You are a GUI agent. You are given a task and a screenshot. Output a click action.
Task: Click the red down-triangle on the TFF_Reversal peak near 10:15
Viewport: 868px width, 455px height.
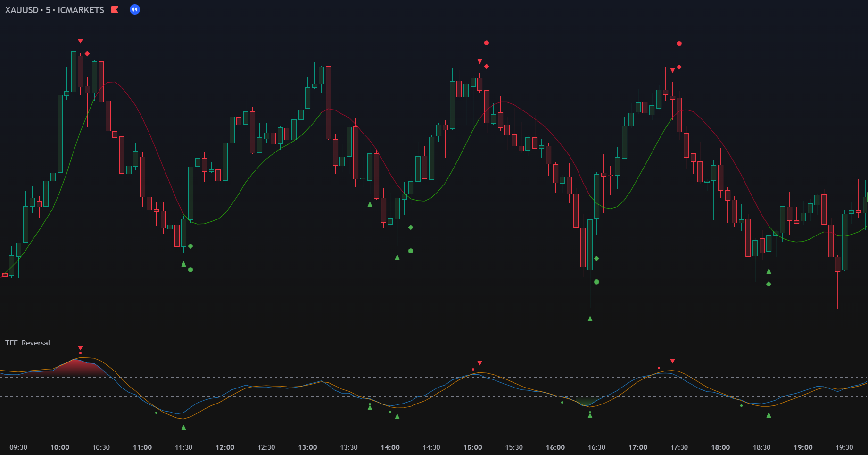[x=81, y=348]
